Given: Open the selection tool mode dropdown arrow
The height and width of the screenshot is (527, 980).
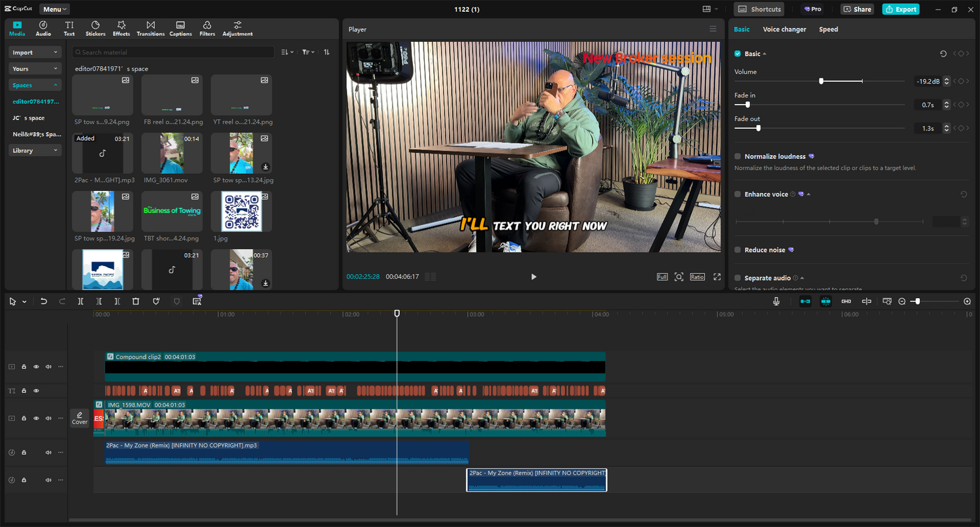Looking at the screenshot, I should point(24,302).
